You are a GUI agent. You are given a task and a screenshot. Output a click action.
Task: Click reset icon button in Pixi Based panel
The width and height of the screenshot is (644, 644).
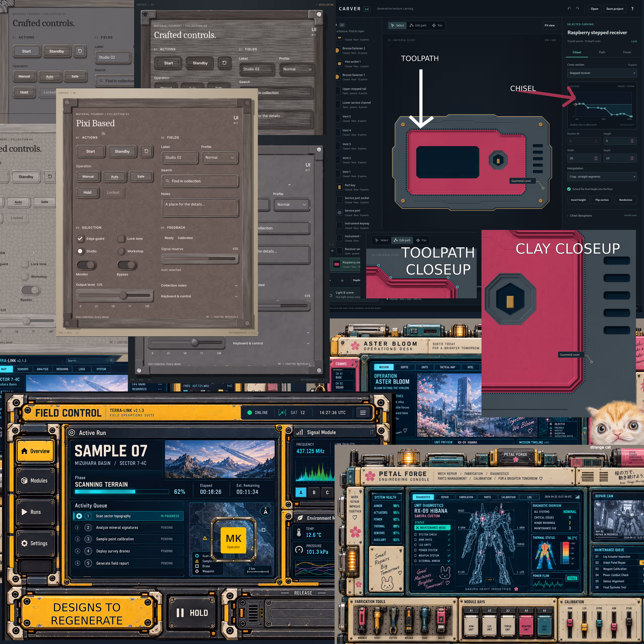[146, 151]
